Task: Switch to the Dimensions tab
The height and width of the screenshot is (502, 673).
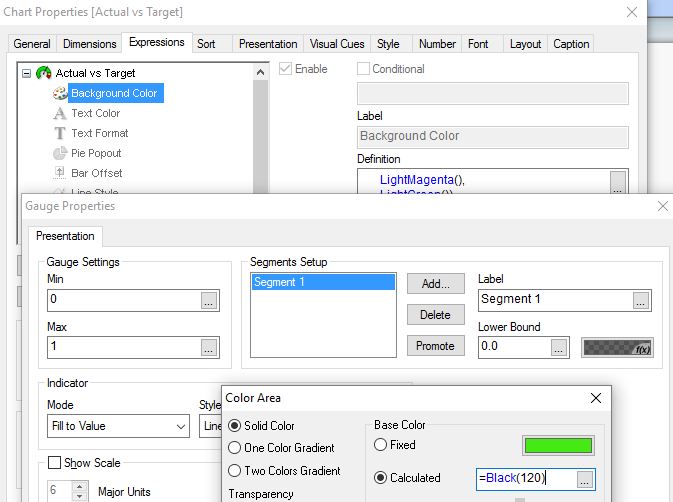Action: 89,44
